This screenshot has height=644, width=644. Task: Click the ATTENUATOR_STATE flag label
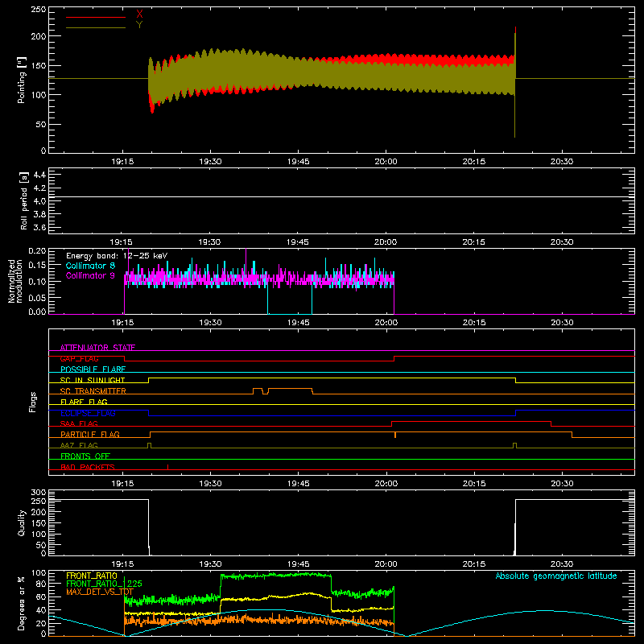tap(97, 348)
